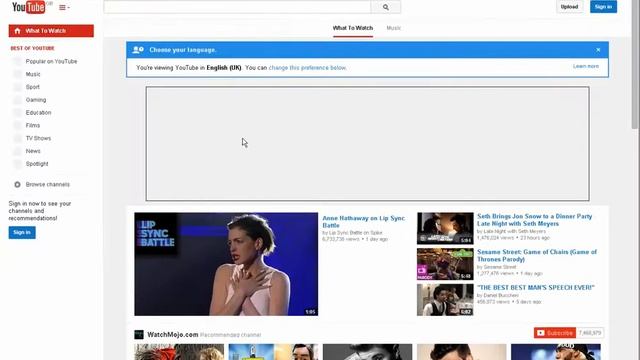Open the last WatchMojo video thumbnail in the row
Viewport: 640px width, 360px height.
556,352
